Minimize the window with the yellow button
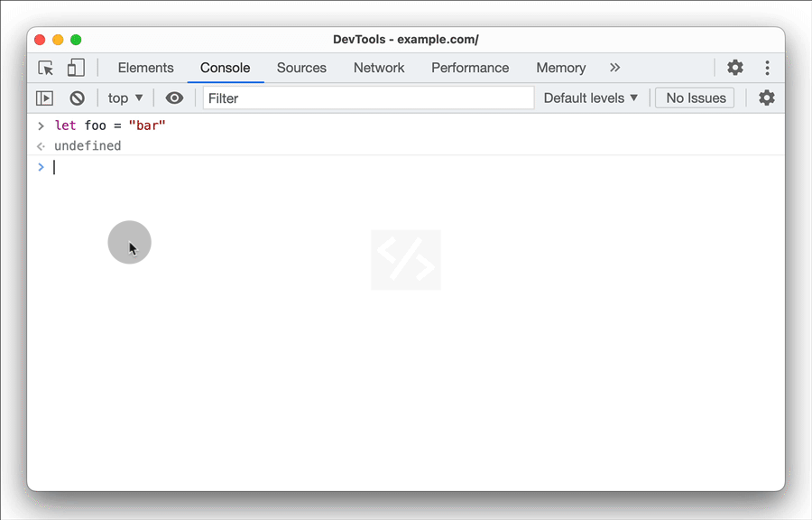812x520 pixels. tap(58, 40)
